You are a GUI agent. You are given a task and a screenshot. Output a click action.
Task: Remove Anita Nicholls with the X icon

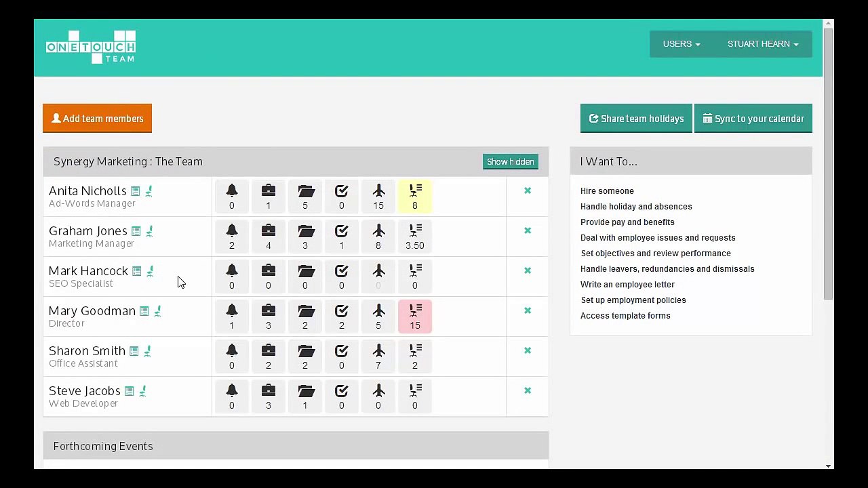(528, 190)
